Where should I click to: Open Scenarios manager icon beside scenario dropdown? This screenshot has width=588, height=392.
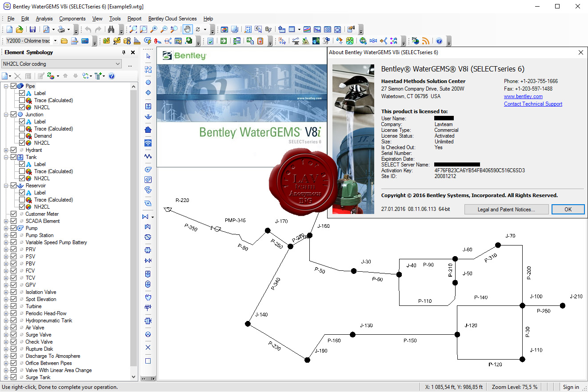[x=64, y=41]
